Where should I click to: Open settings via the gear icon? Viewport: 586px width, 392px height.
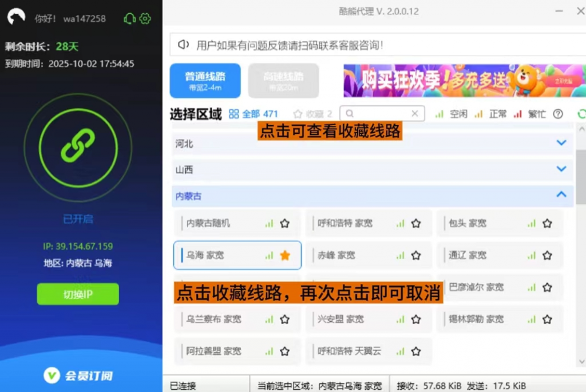pyautogui.click(x=145, y=18)
